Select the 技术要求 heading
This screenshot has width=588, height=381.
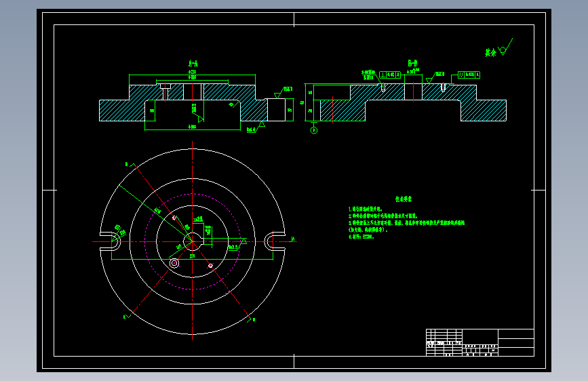coord(404,199)
